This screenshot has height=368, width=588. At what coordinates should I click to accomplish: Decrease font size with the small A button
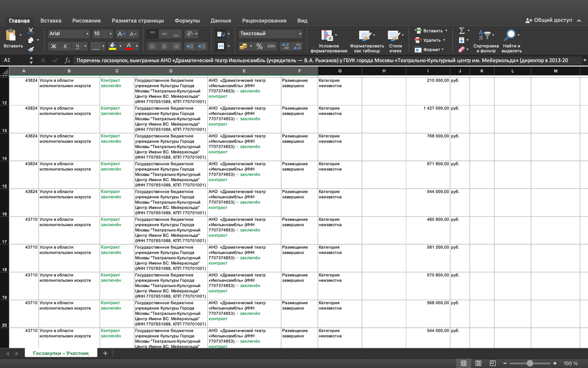(133, 34)
